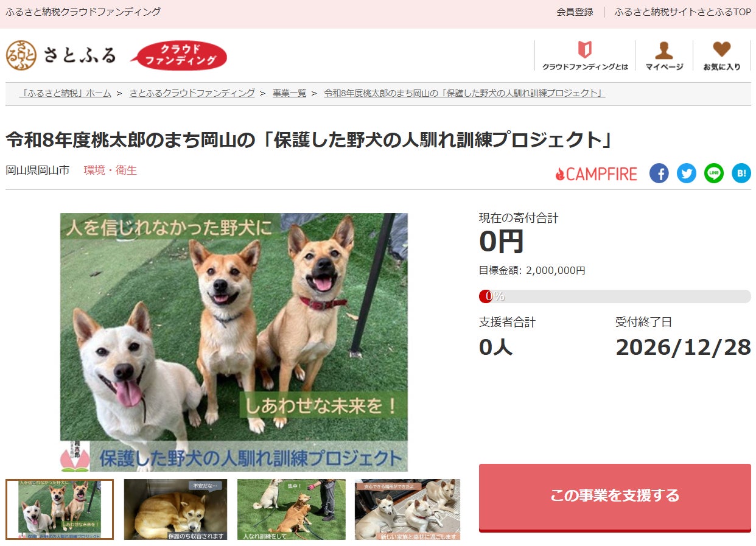Select the training session thumbnail
The width and height of the screenshot is (756, 546).
291,509
